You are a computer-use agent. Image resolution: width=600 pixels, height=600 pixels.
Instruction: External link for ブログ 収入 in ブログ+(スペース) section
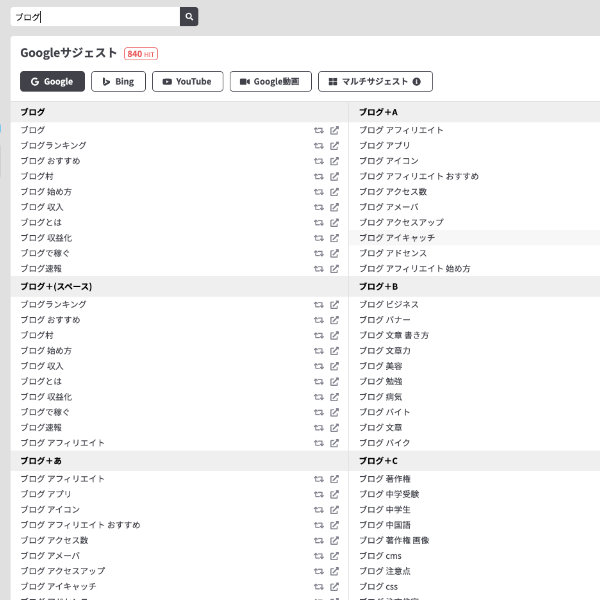pos(334,366)
